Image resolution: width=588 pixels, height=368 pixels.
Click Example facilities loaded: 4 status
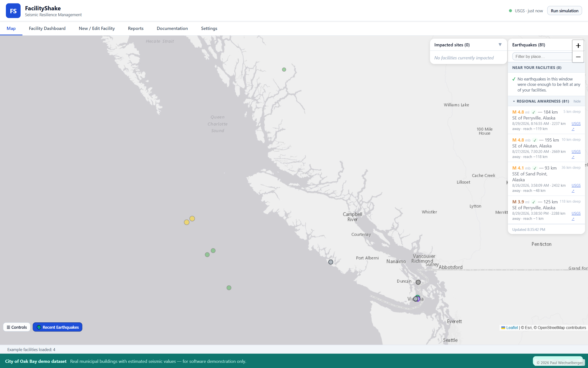[31, 350]
